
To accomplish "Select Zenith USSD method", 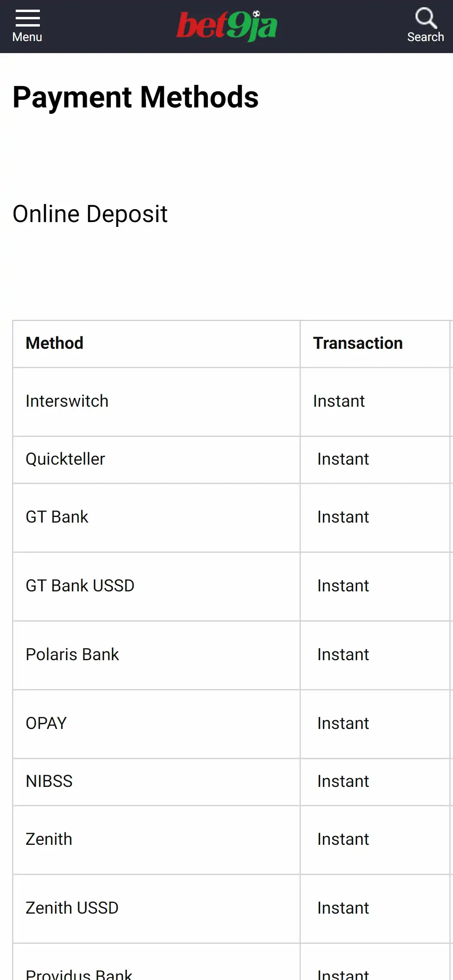I will (72, 908).
